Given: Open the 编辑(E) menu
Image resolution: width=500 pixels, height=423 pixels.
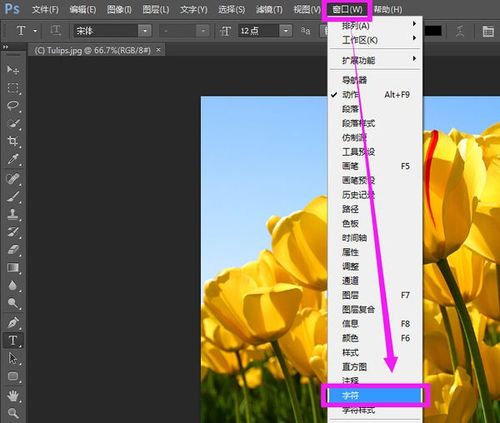Looking at the screenshot, I should 83,10.
